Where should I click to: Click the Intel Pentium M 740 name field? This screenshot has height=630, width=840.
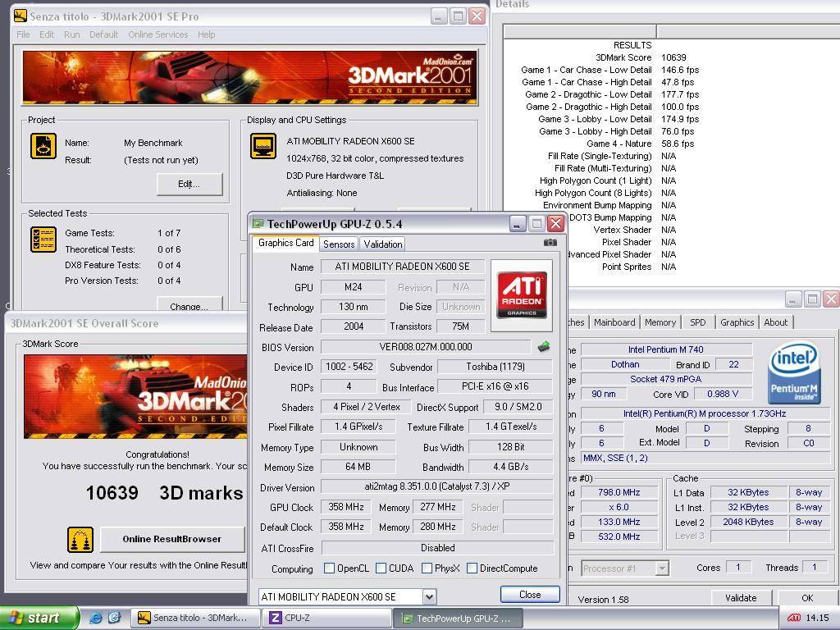(x=666, y=349)
